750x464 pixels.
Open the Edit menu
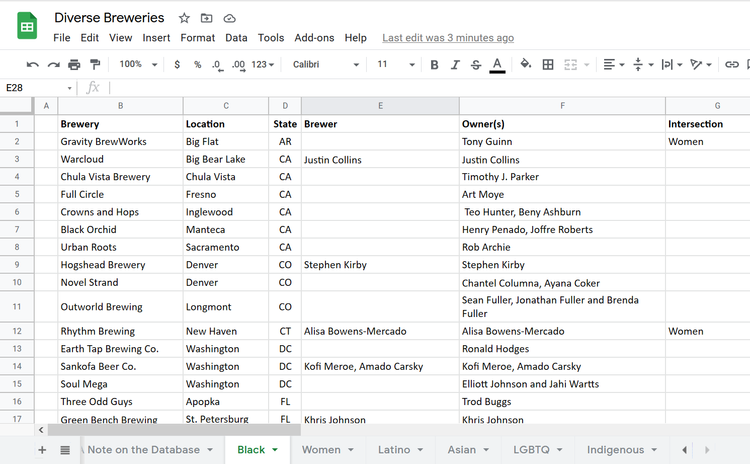tap(89, 38)
